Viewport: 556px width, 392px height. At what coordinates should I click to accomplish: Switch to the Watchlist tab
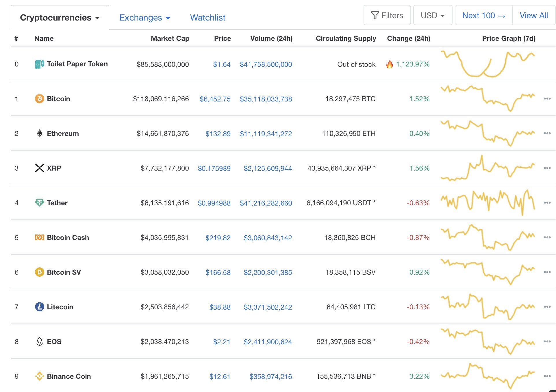coord(207,18)
